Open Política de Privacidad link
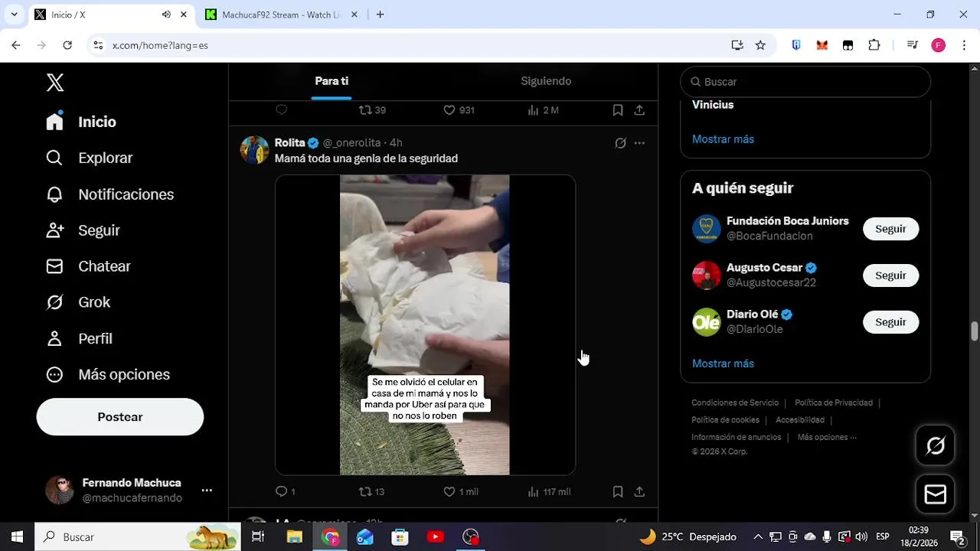This screenshot has width=980, height=551. (834, 403)
